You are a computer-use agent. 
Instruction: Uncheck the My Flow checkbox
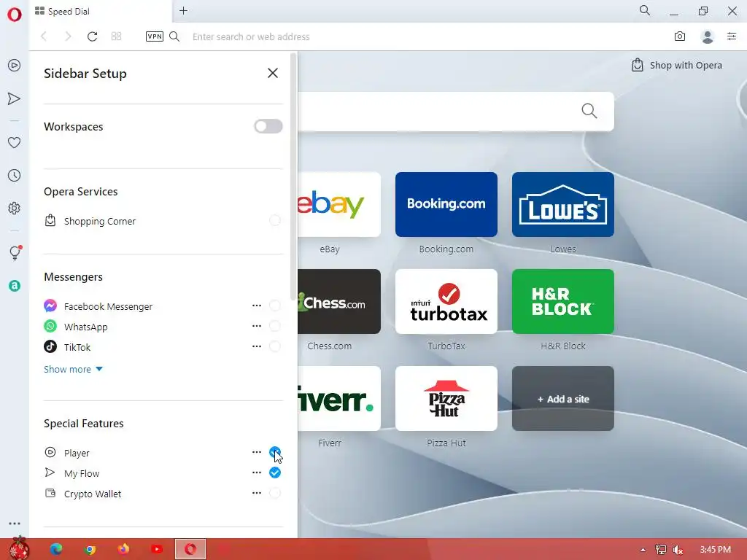pyautogui.click(x=275, y=472)
